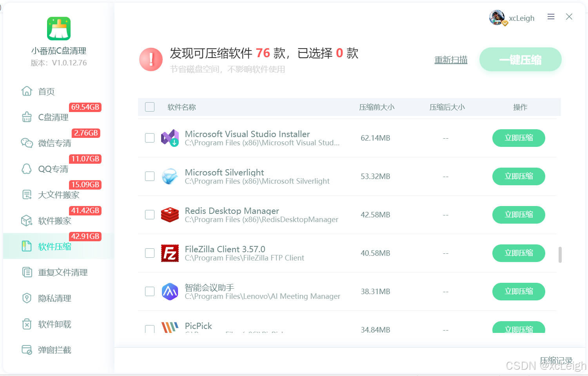
Task: Click the xcLeigh user avatar
Action: coord(497,18)
